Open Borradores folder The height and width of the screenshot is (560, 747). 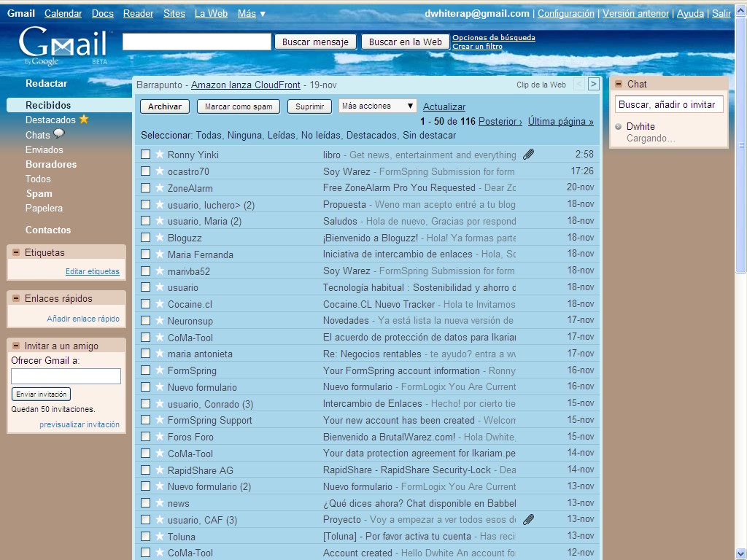[51, 164]
